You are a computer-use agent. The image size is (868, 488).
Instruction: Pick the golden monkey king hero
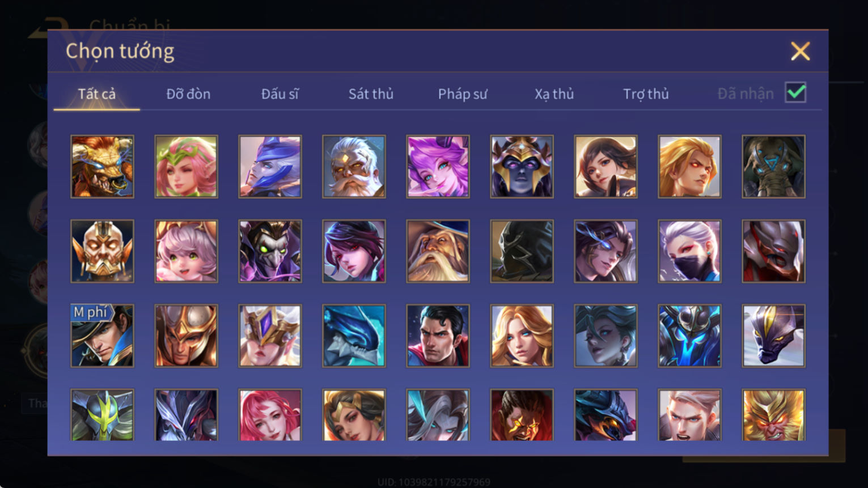tap(773, 415)
